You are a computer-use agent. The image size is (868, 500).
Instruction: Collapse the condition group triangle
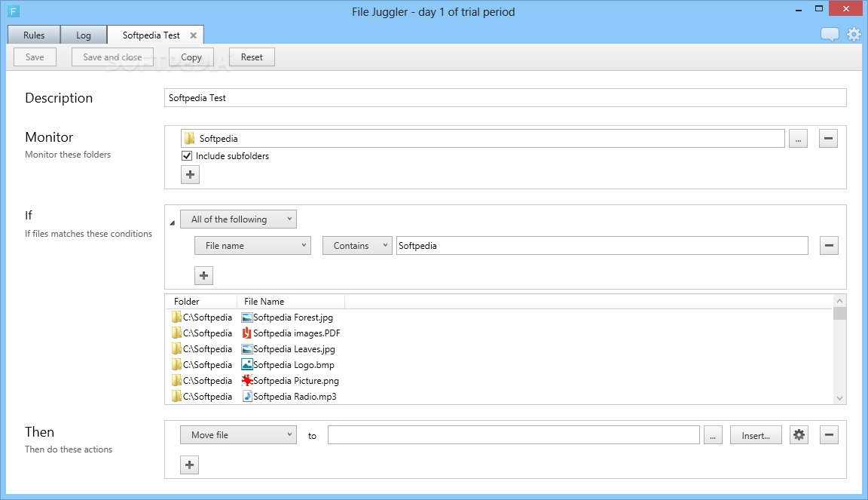[x=172, y=222]
